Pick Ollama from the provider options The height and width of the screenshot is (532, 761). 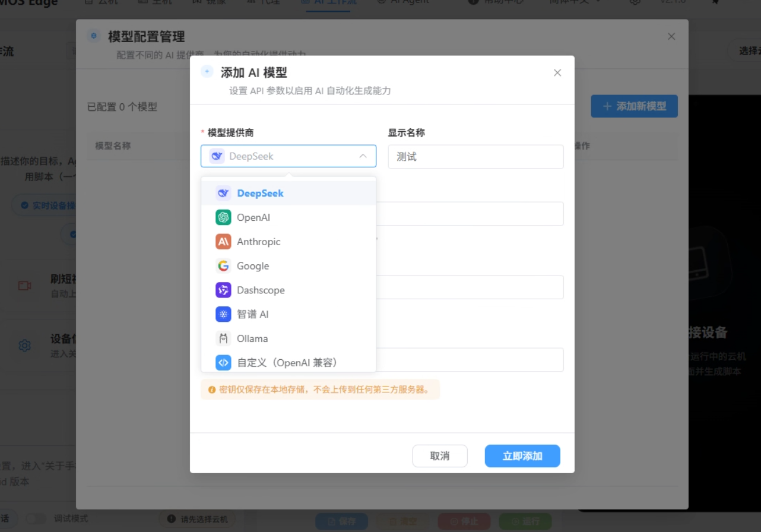(x=288, y=338)
